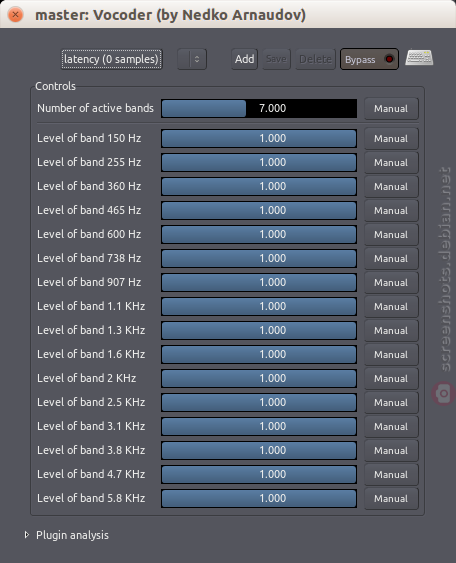Open Manual automation menu for 150 Hz band
The width and height of the screenshot is (456, 563).
tap(391, 139)
